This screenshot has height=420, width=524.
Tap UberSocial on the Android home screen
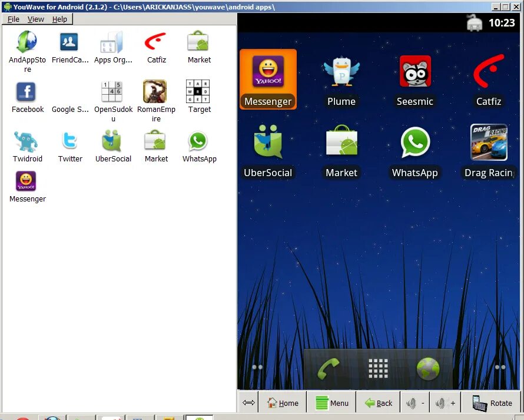point(268,151)
